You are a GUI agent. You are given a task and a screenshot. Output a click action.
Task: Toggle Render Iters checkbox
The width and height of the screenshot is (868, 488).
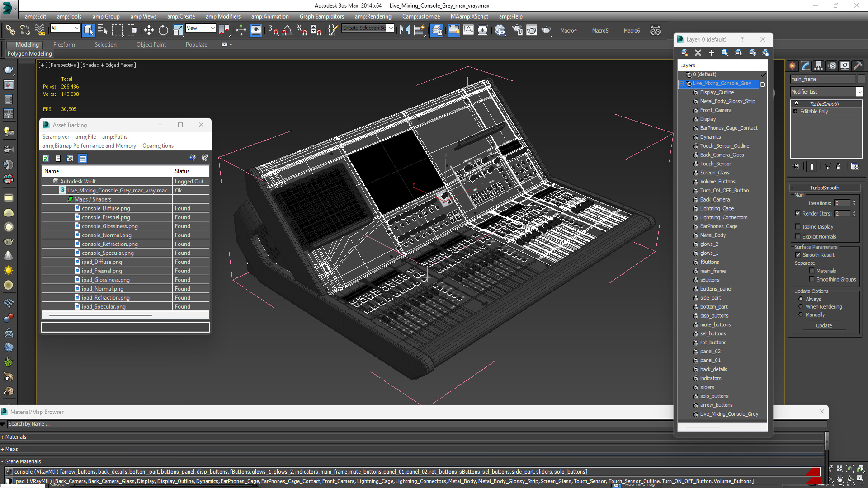pos(798,213)
